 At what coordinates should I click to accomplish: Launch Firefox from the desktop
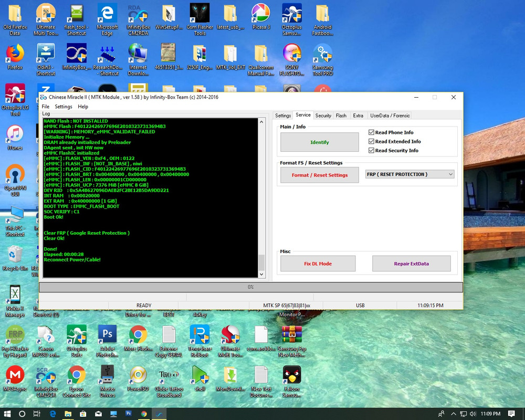[15, 57]
